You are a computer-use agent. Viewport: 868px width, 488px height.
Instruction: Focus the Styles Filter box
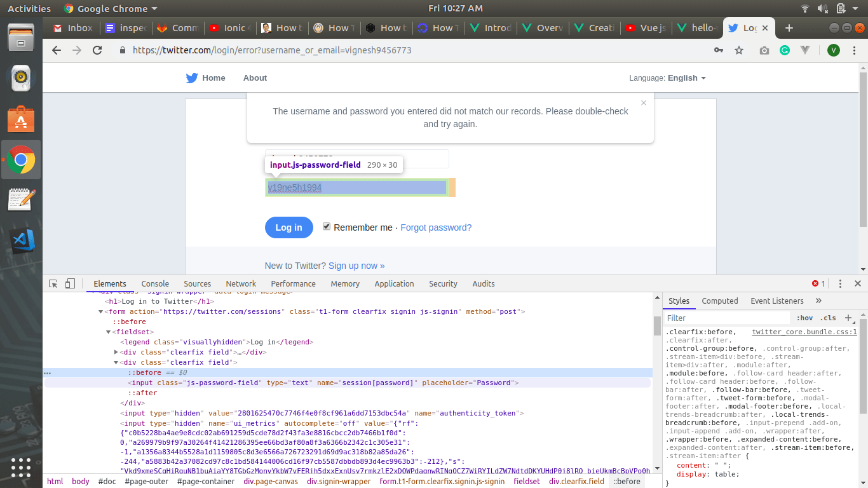point(728,318)
